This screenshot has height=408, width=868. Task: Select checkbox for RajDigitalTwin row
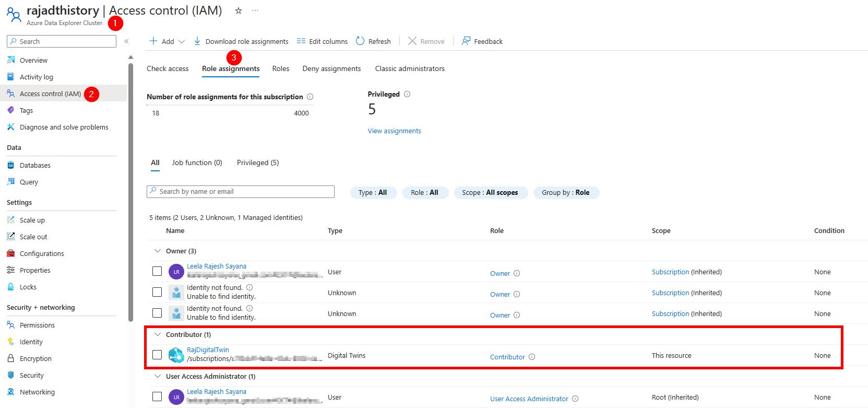[x=157, y=355]
